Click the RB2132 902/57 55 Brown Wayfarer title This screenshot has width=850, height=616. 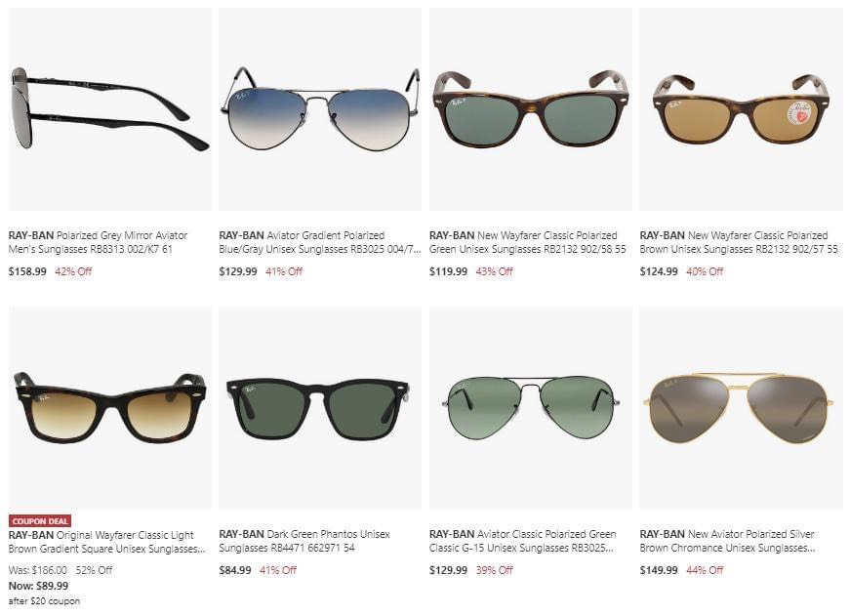pyautogui.click(x=739, y=242)
